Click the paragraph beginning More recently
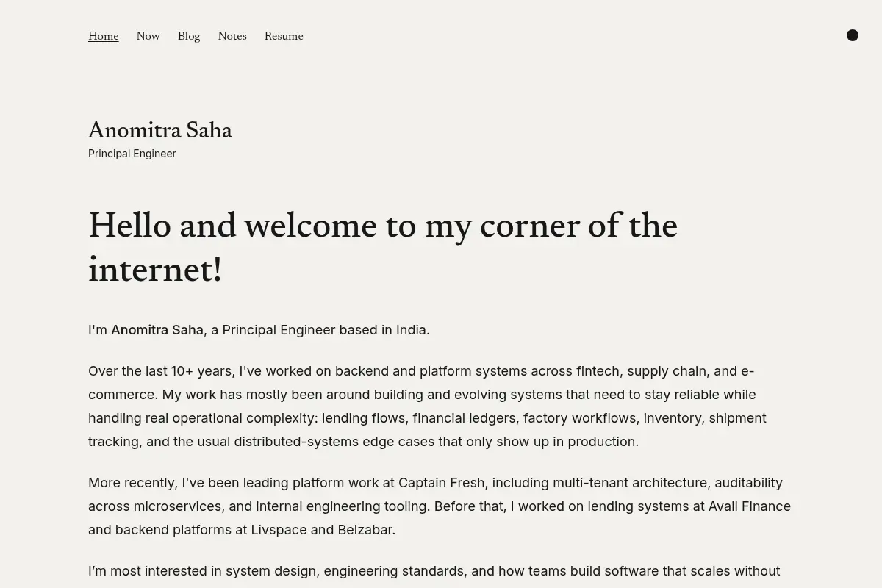Screen dimensions: 882x588 [x=440, y=506]
